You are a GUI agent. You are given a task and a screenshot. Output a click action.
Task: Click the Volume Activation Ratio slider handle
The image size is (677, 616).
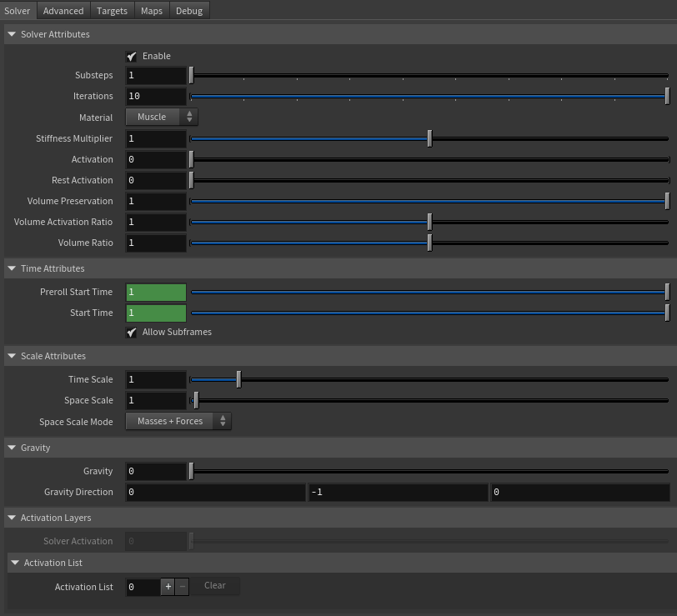point(429,223)
